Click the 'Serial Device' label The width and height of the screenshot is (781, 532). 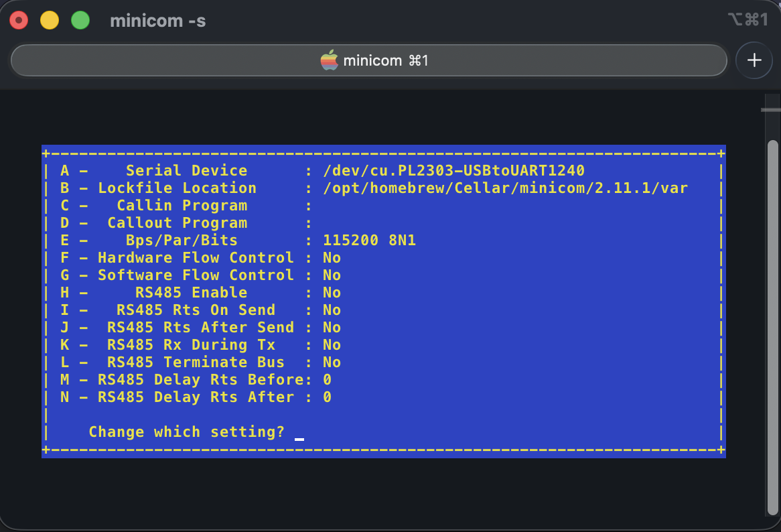point(187,170)
